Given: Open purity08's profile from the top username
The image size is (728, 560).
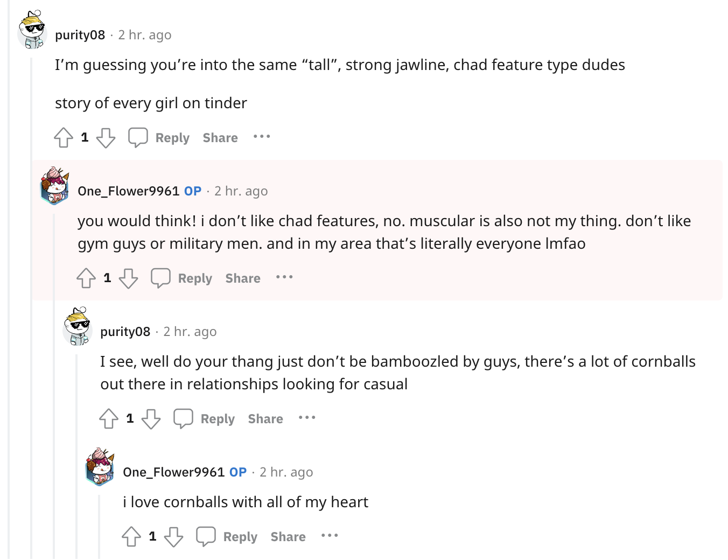Looking at the screenshot, I should pyautogui.click(x=80, y=35).
